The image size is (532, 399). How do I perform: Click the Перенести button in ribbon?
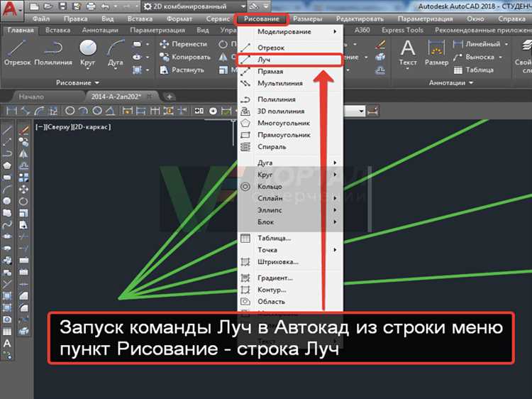[x=183, y=44]
